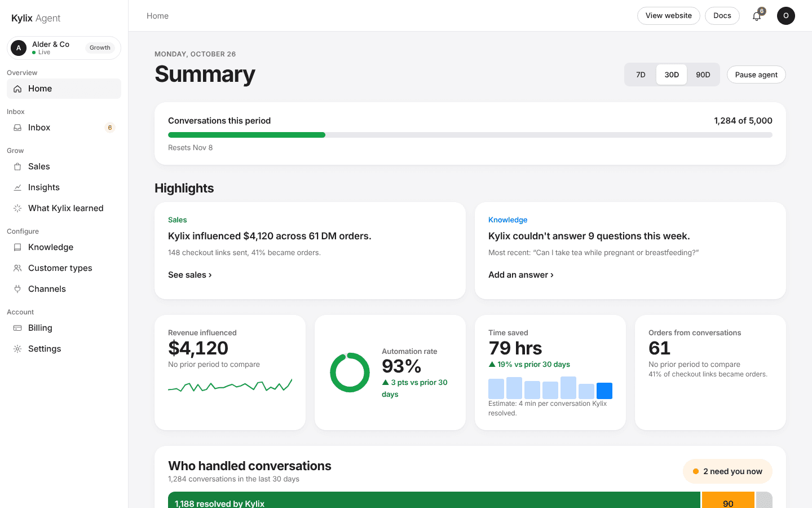The height and width of the screenshot is (508, 812).
Task: Click the "Resets Nov 8" text
Action: click(191, 148)
